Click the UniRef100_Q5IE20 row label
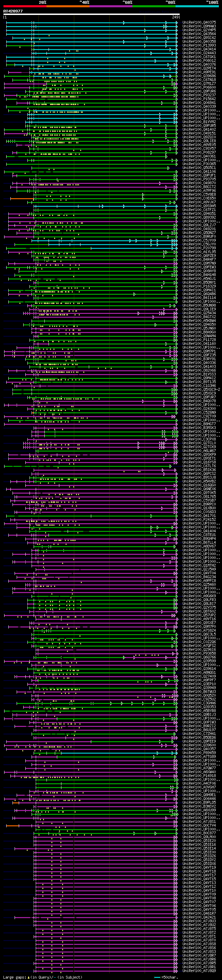 199,840
